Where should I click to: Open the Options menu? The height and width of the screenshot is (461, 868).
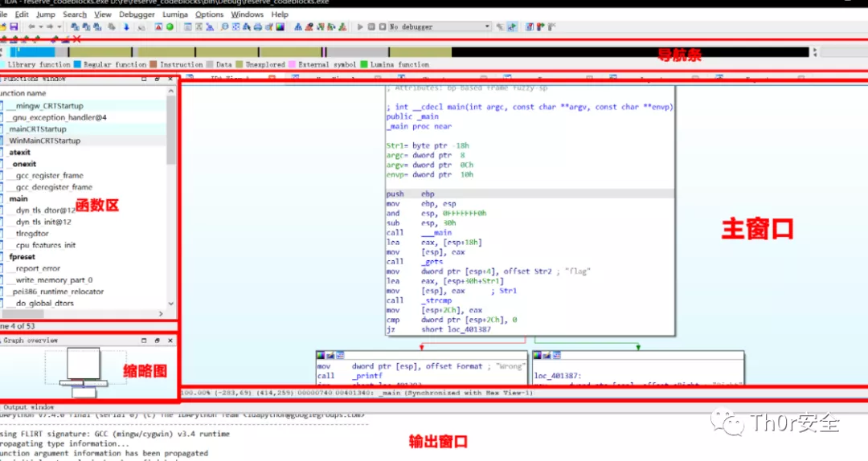tap(209, 14)
